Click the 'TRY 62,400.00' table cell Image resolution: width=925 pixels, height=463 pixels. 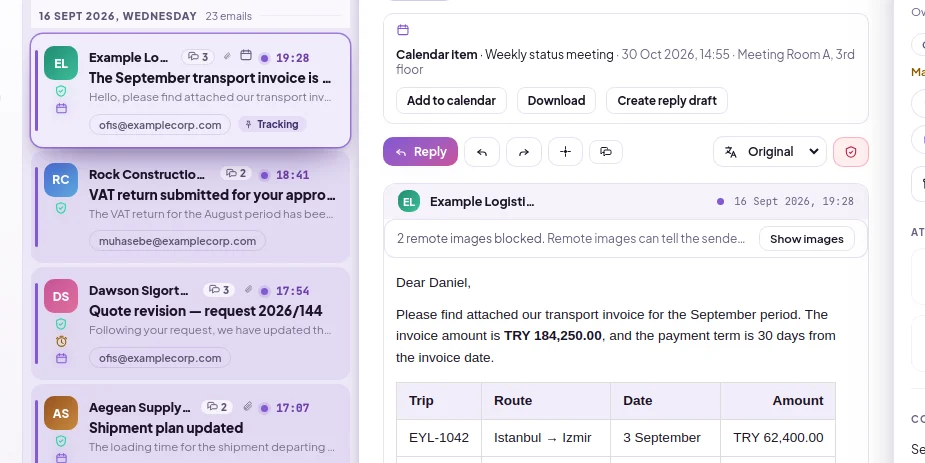[x=778, y=438]
